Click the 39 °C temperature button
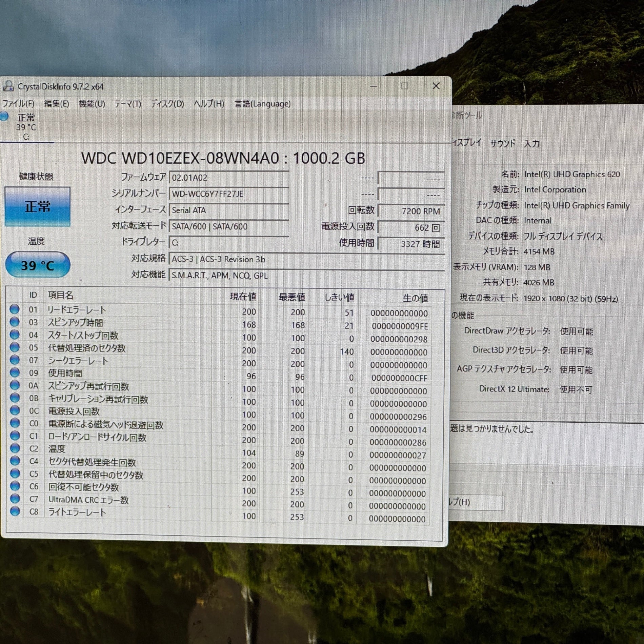Viewport: 644px width, 644px height. [x=38, y=265]
